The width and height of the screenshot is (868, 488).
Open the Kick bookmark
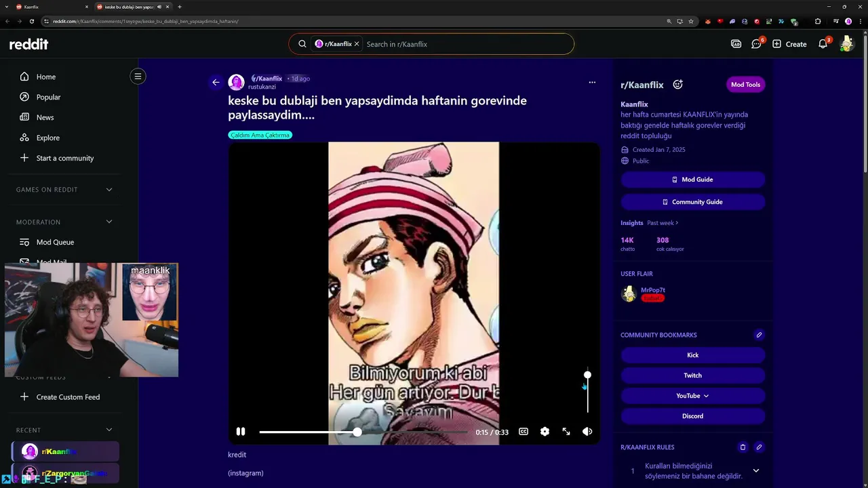[692, 355]
